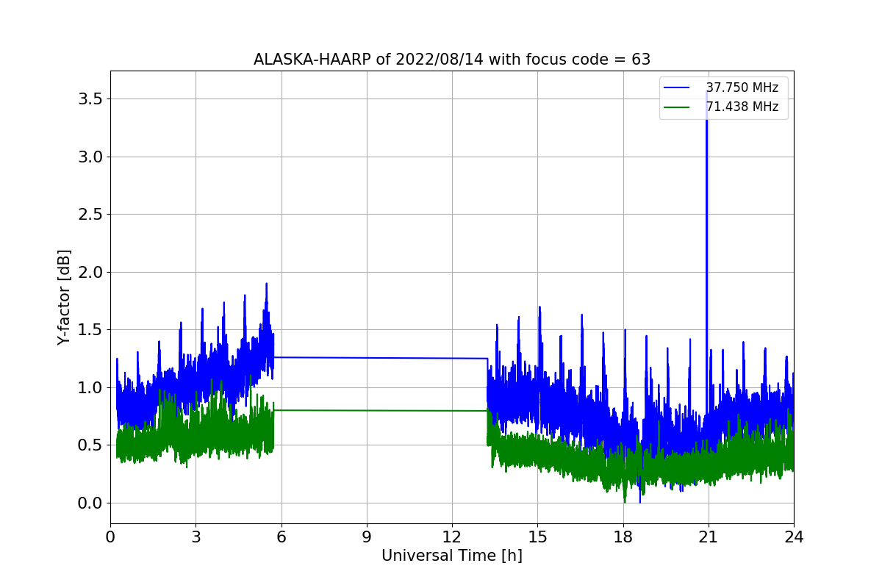
Task: Click the y-axis tick label 0.5
Action: click(90, 445)
